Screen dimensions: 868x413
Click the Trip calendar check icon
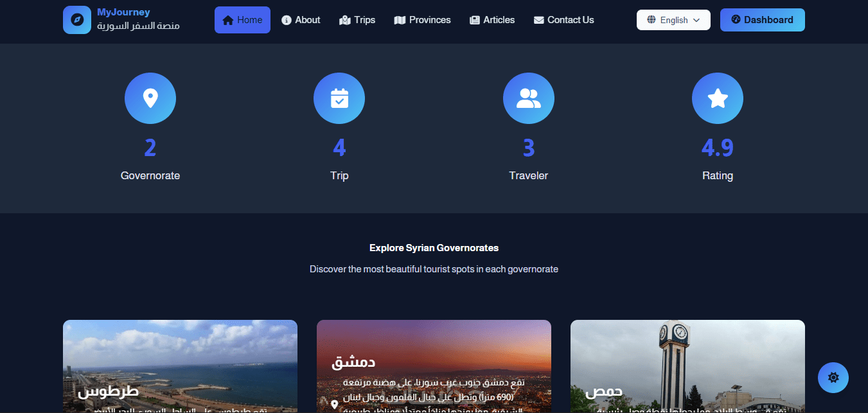pyautogui.click(x=339, y=98)
